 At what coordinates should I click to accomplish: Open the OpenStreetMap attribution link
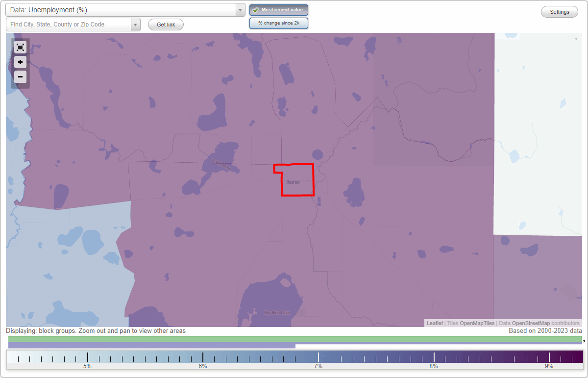[531, 324]
